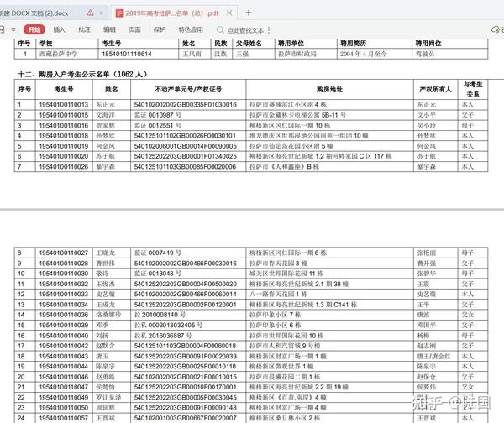This screenshot has height=423, width=504.
Task: Click address 八一路春天花园 1 栋
Action: (x=278, y=295)
